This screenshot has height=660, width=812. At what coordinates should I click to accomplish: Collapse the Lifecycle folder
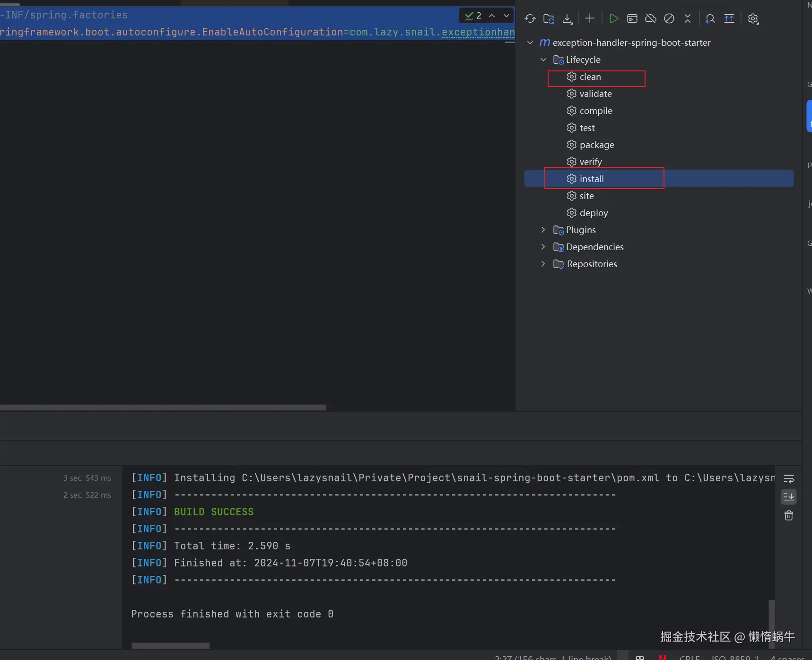(x=543, y=60)
